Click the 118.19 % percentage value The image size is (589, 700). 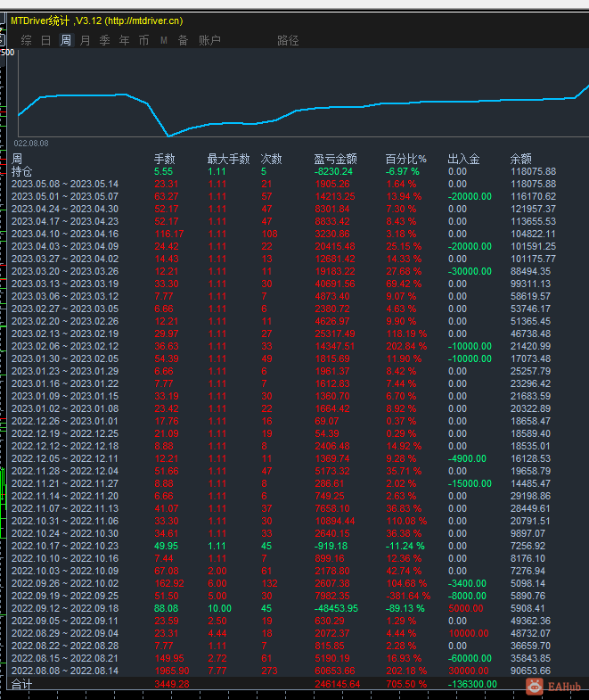pyautogui.click(x=406, y=334)
